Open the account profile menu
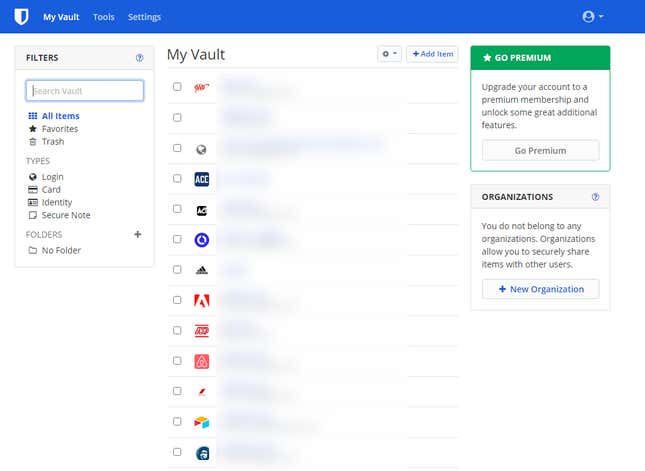Viewport: 645px width, 471px height. click(593, 16)
